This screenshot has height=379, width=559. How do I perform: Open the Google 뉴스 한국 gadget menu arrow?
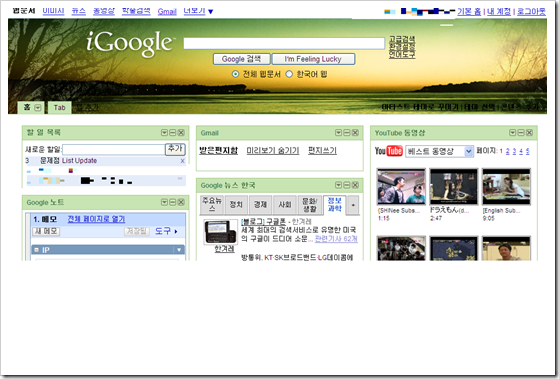tap(338, 185)
